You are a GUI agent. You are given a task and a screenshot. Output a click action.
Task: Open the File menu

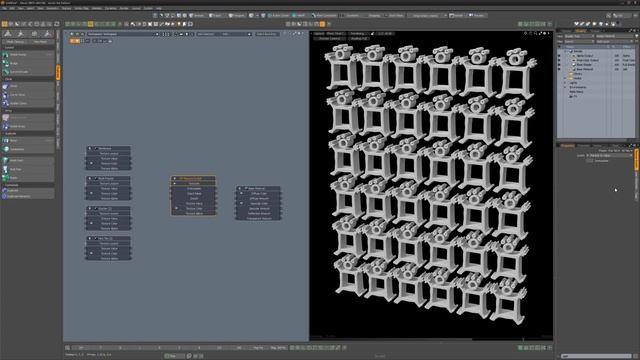click(x=4, y=8)
